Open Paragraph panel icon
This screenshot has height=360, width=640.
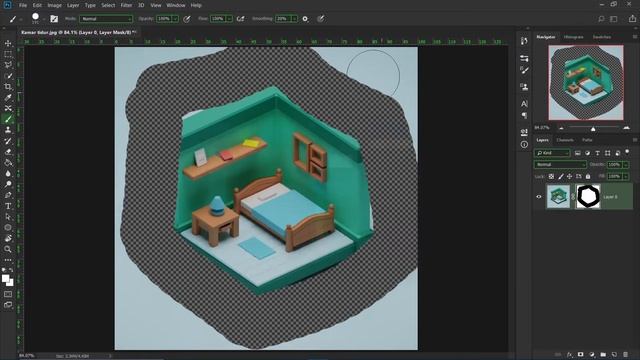click(x=524, y=116)
